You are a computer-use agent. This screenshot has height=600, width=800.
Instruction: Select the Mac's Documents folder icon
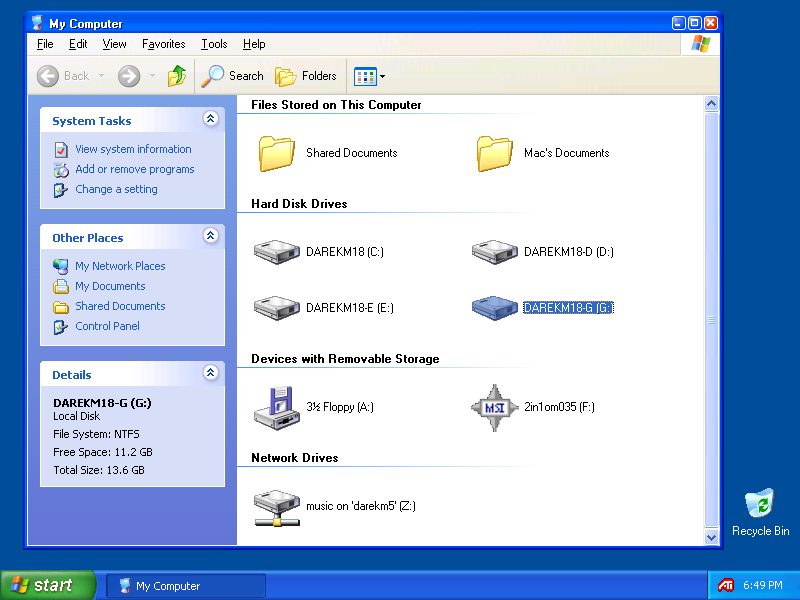click(x=495, y=153)
